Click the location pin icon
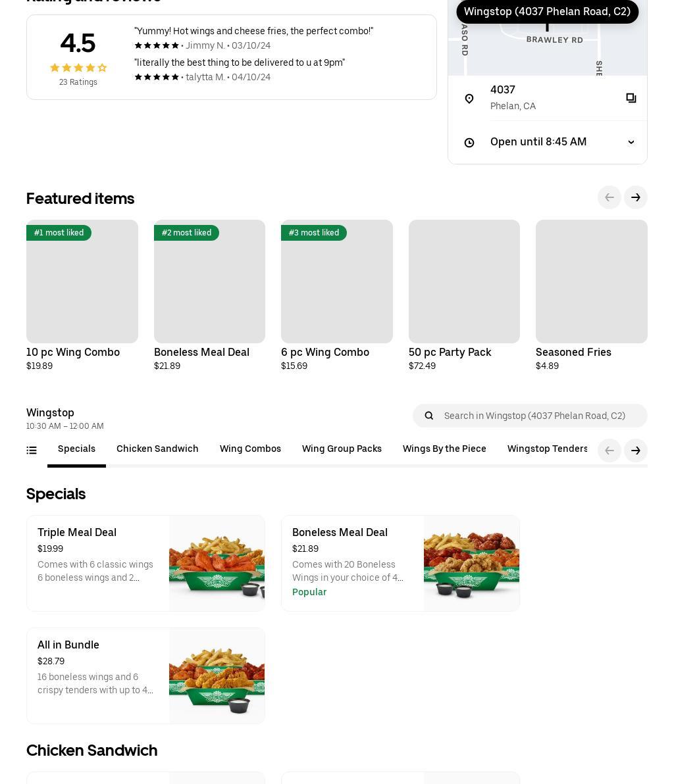674x784 pixels. [x=469, y=99]
